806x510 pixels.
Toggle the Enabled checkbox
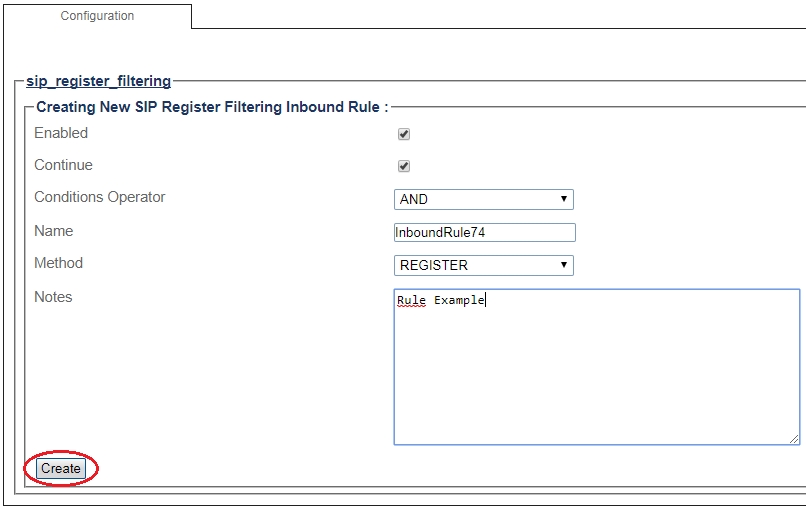pos(404,134)
